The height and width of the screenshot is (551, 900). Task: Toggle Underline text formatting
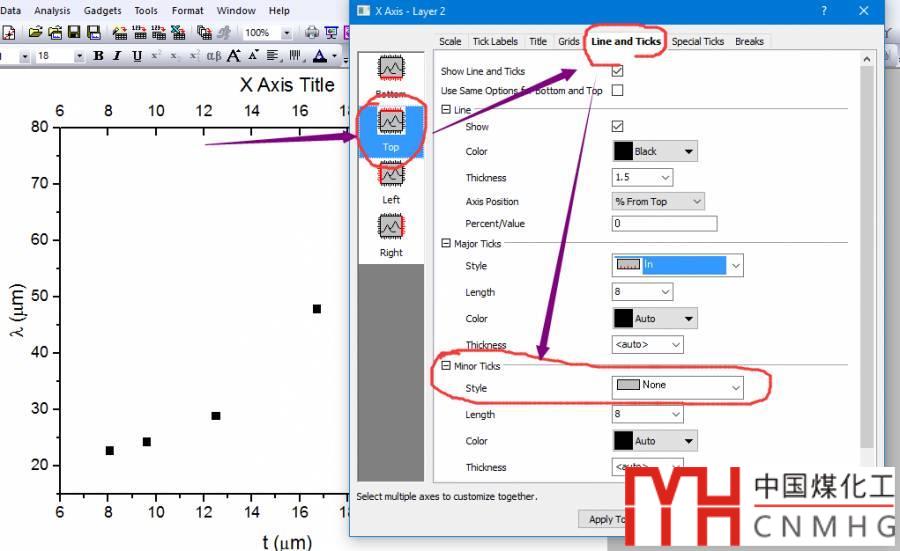(x=137, y=56)
